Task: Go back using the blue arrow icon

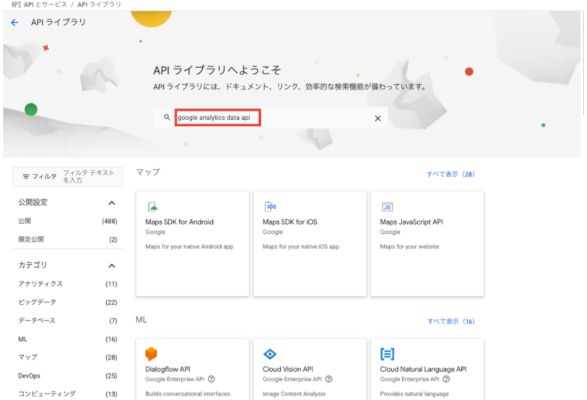Action: point(15,22)
